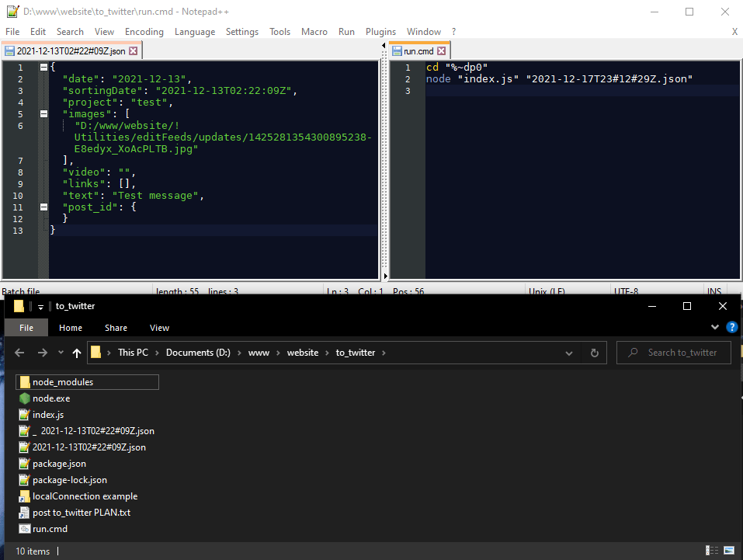Select the node.exe file
Image resolution: width=743 pixels, height=560 pixels.
click(51, 398)
